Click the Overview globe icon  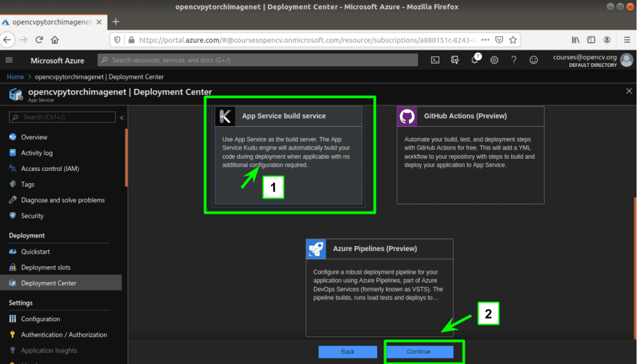(12, 137)
